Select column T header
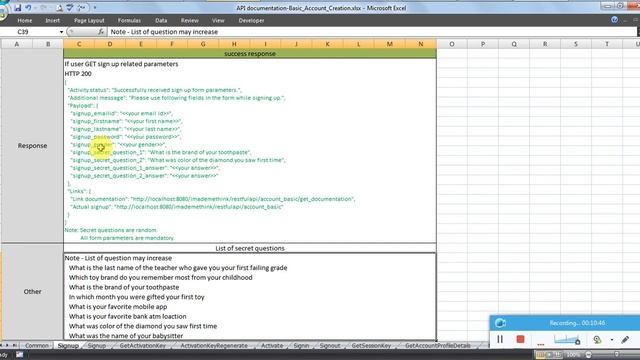Screen dimensions: 640x360 pyautogui.click(x=607, y=44)
